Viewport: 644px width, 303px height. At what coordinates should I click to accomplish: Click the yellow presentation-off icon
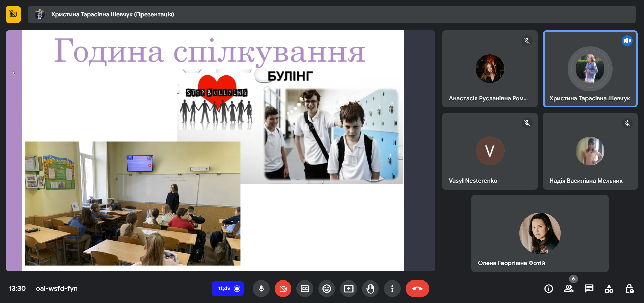(13, 14)
